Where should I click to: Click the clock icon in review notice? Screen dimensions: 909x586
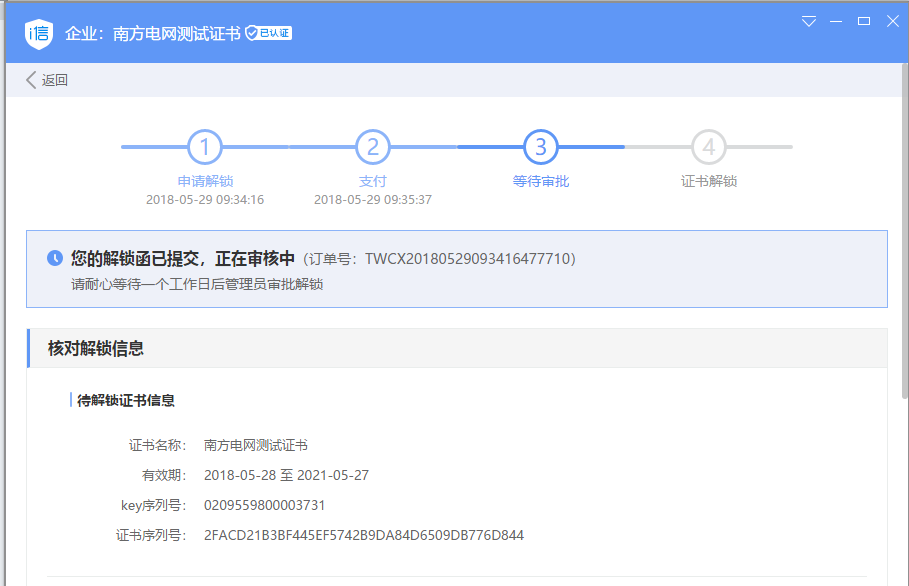click(55, 258)
